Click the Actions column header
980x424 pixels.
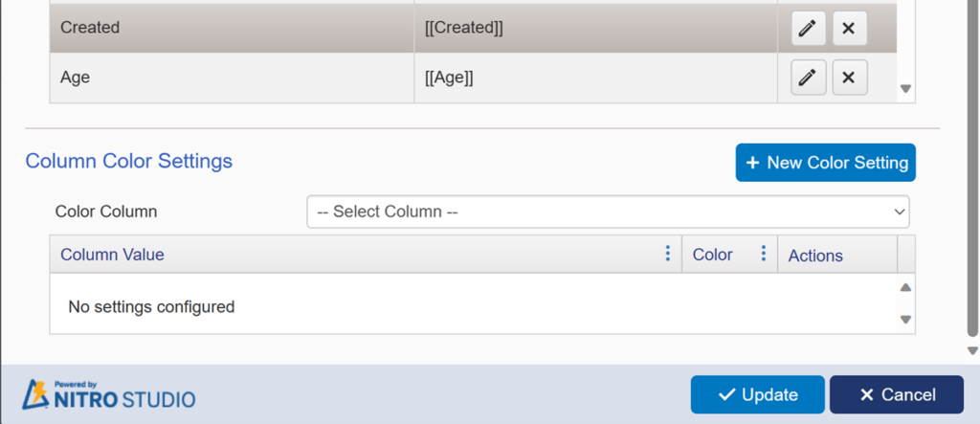[x=815, y=256]
